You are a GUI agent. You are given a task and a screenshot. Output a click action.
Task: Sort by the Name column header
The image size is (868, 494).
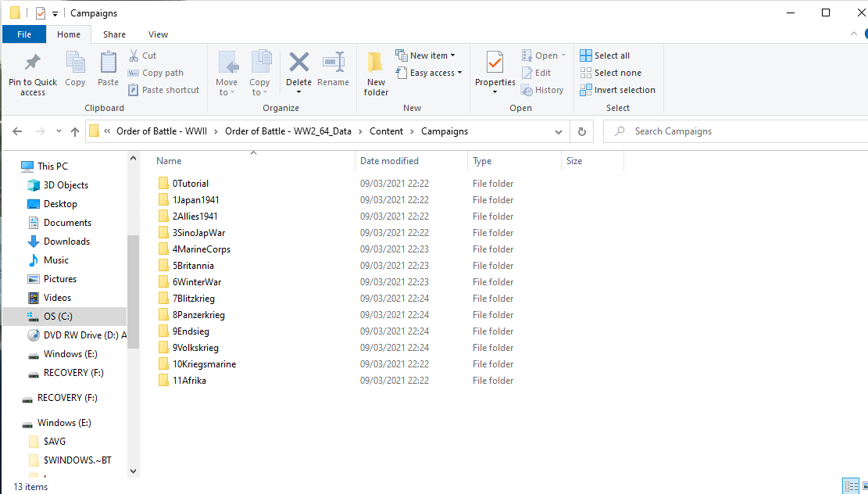point(169,160)
